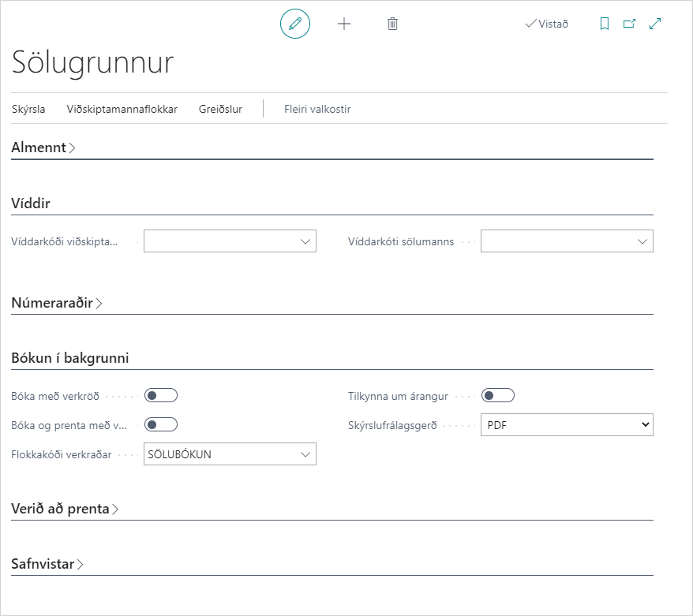The width and height of the screenshot is (693, 616).
Task: Open the Skýrsla menu
Action: point(28,110)
